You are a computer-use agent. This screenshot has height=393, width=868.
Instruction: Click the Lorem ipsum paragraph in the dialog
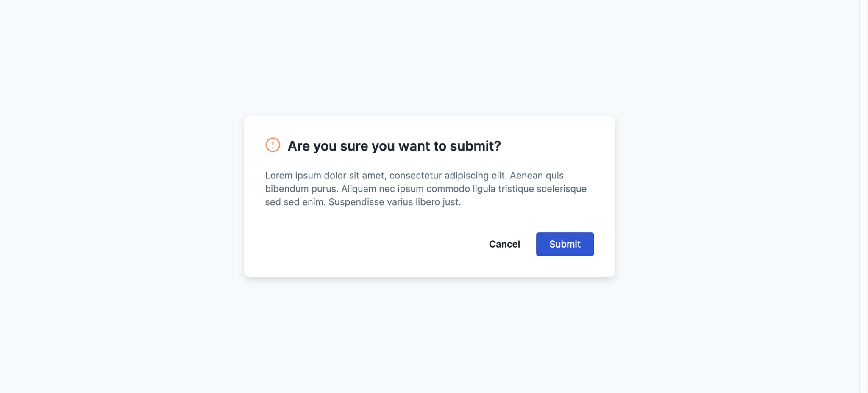click(x=426, y=189)
